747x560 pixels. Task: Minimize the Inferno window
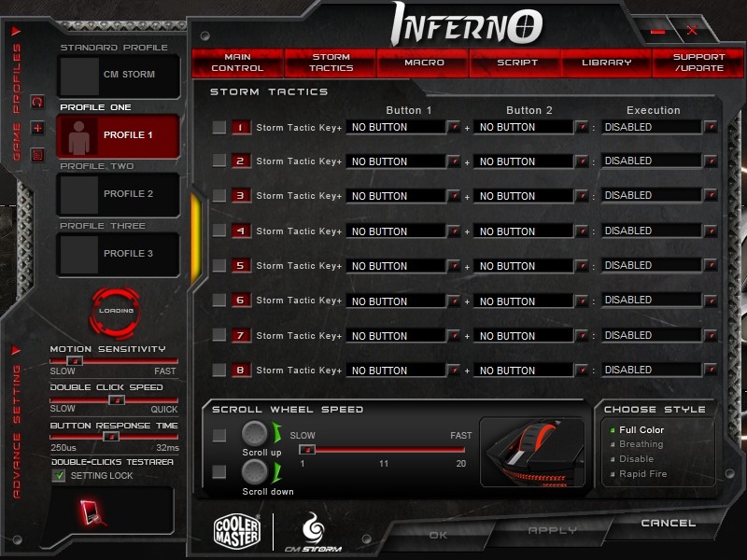(x=657, y=32)
